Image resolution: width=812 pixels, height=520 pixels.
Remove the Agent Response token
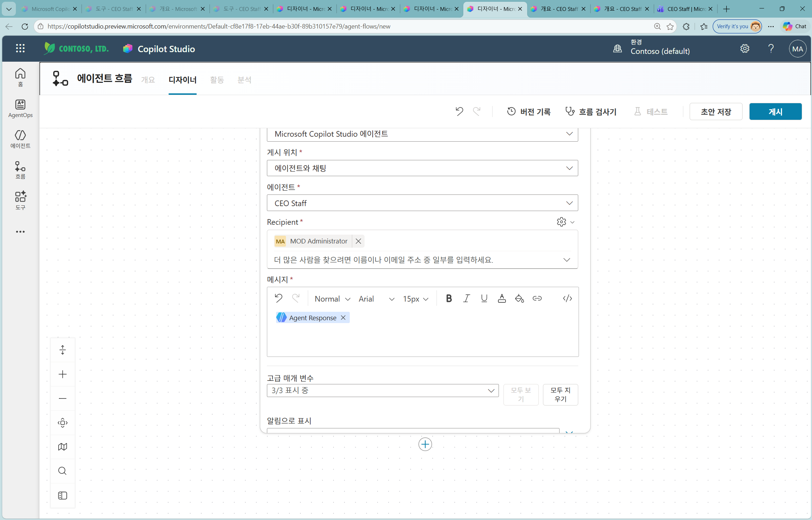(x=343, y=317)
